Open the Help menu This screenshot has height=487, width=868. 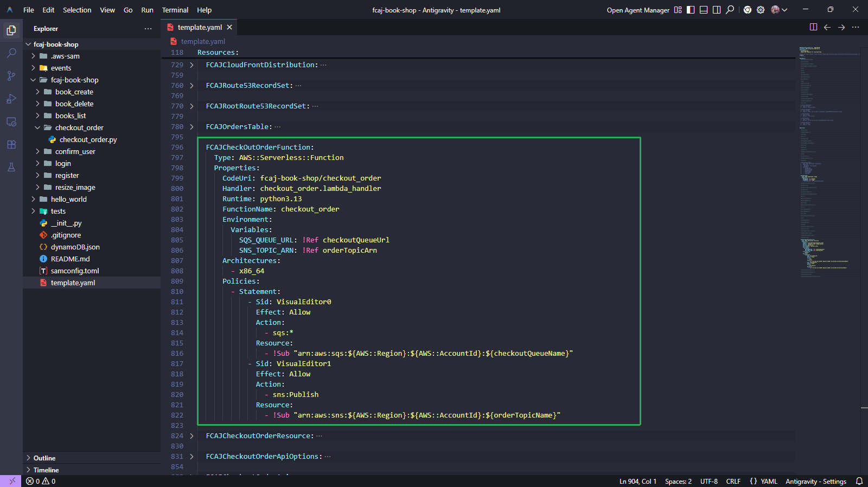[x=204, y=10]
